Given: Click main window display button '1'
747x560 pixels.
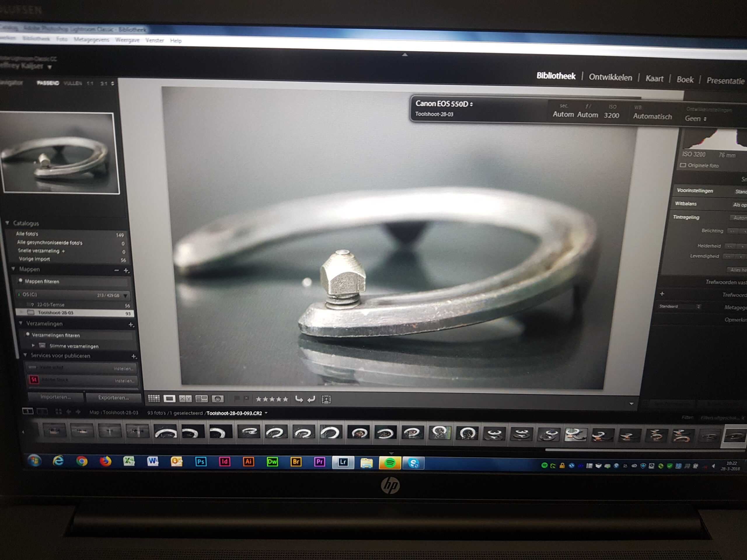Looking at the screenshot, I should click(x=28, y=411).
